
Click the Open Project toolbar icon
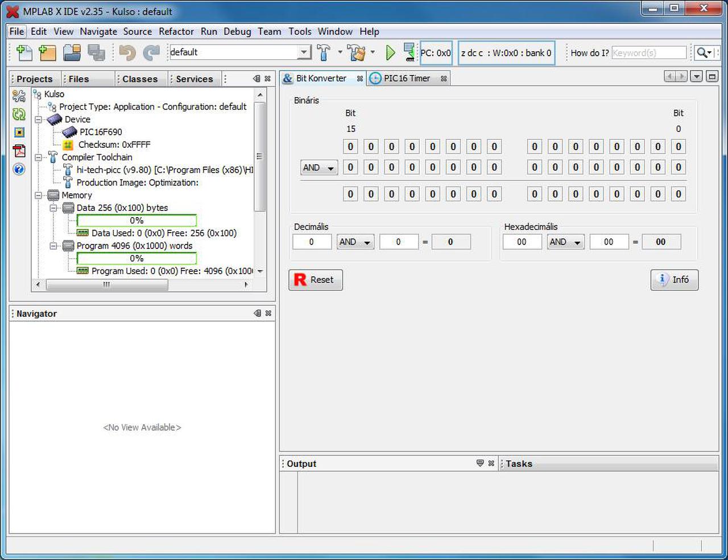click(x=72, y=52)
